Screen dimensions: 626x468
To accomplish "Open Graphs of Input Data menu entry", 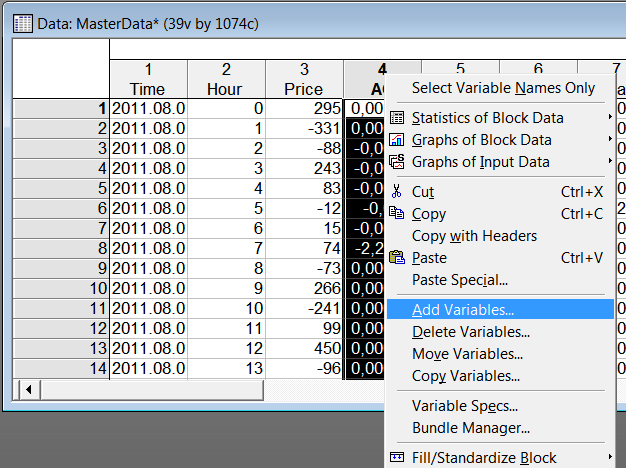I will point(500,162).
